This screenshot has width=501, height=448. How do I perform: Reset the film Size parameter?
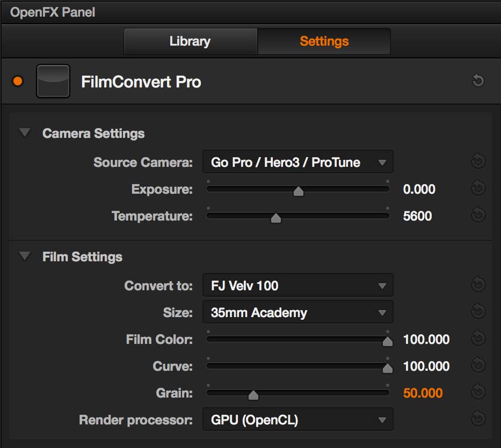click(478, 311)
